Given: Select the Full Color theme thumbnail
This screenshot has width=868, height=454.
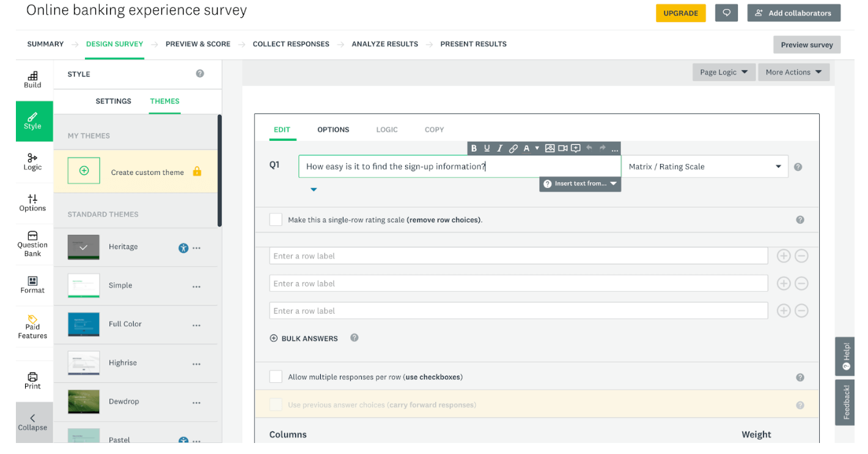Looking at the screenshot, I should (83, 324).
